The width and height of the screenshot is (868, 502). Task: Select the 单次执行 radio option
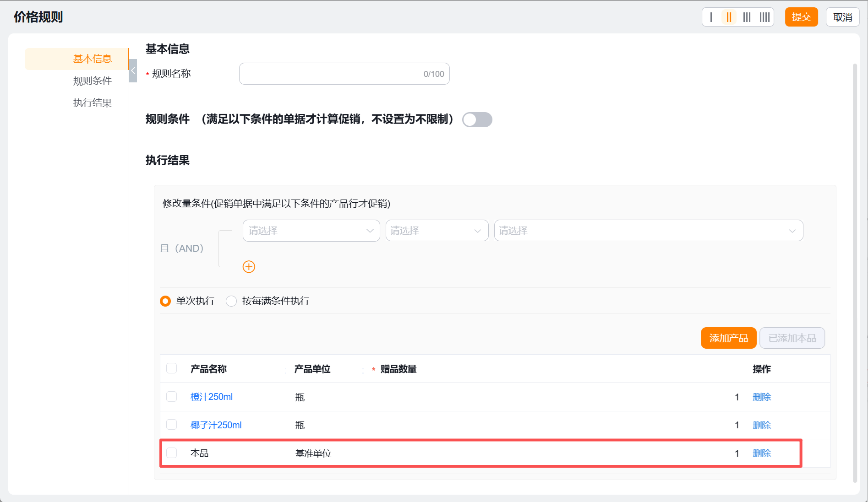click(x=165, y=301)
